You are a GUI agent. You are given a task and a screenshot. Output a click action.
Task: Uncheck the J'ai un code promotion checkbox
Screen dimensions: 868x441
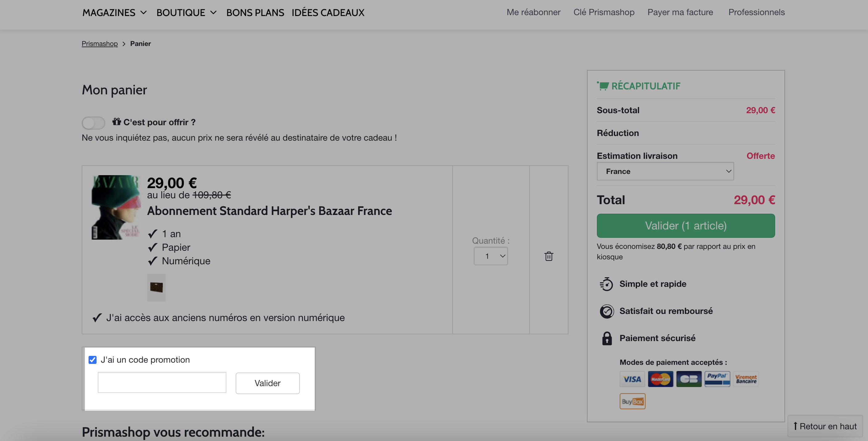[x=92, y=360]
